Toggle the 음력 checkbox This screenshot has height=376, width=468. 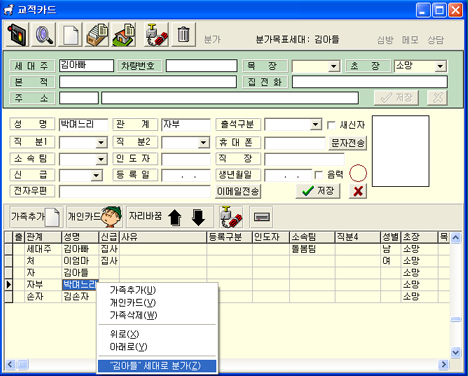(318, 175)
